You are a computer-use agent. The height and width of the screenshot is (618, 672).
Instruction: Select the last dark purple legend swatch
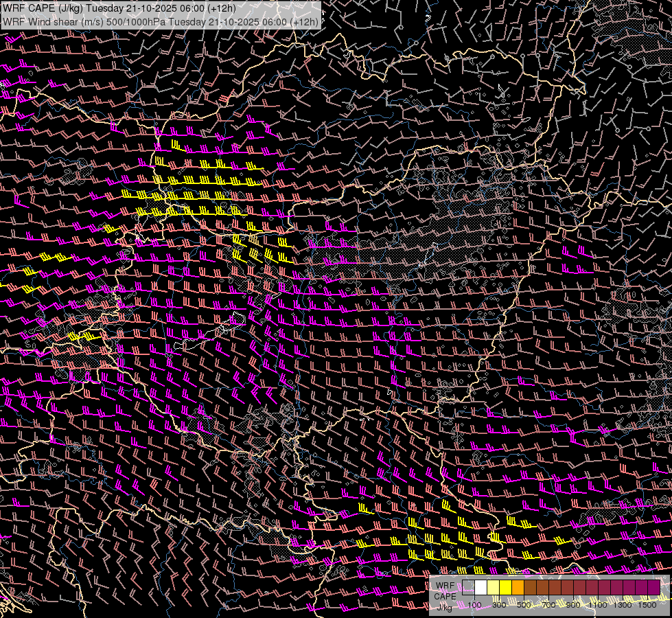(x=653, y=588)
